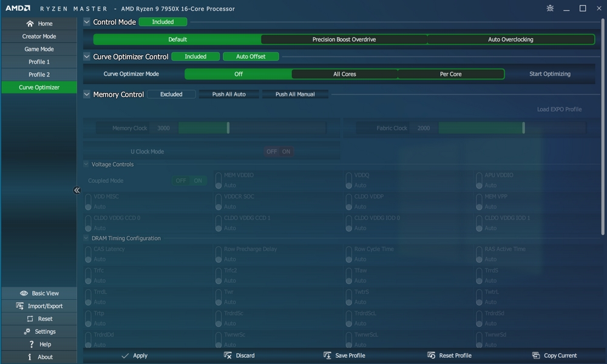Viewport: 607px width, 364px height.
Task: Click the Reset Profile icon
Action: 431,356
